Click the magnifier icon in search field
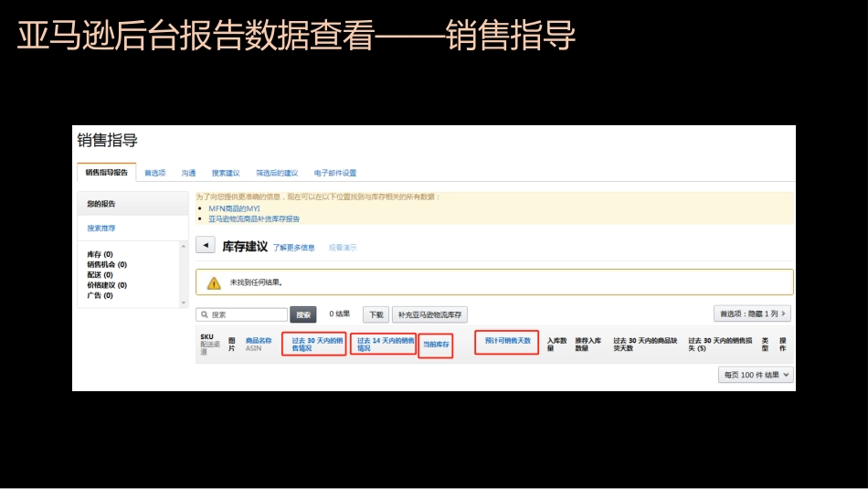Viewport: 868px width, 489px height. point(205,314)
